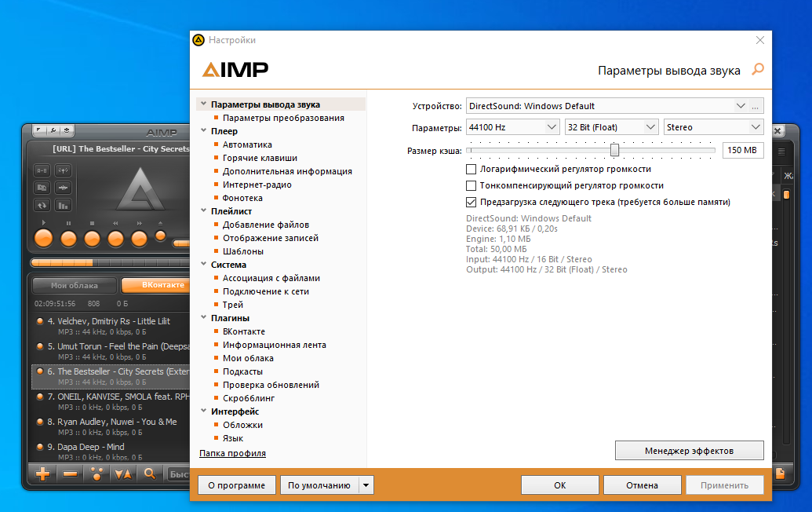The image size is (812, 512).
Task: Click the third icon in player header toolbar
Action: point(66,130)
